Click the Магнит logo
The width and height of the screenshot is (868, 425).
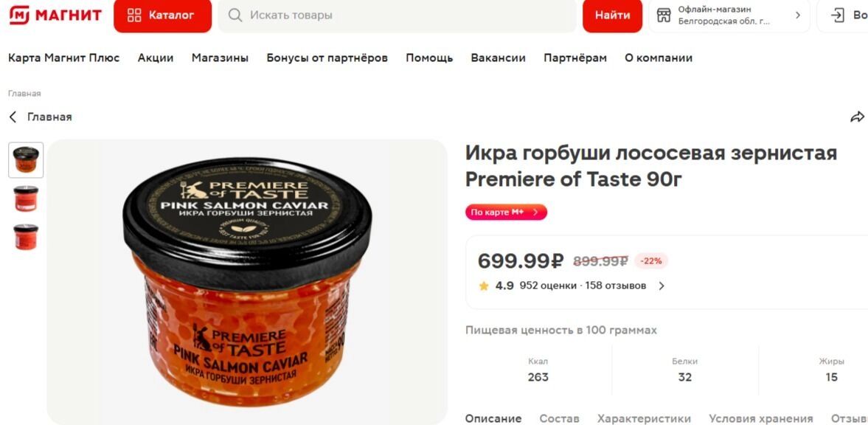[55, 15]
